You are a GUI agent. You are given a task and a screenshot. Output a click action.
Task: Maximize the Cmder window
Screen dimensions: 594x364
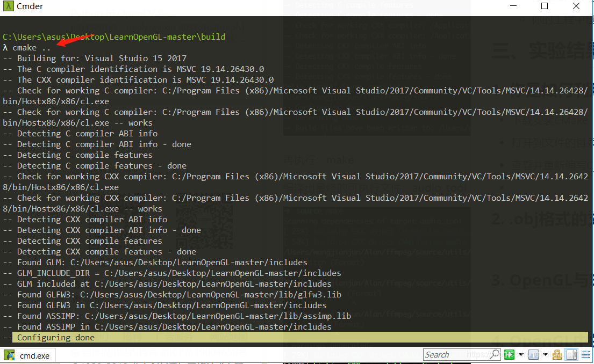coord(545,6)
